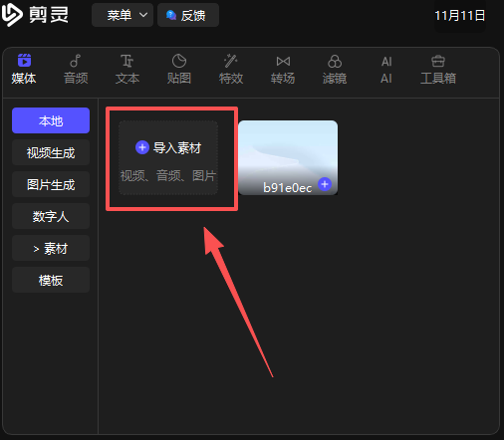Open the 转场 transitions tab
The height and width of the screenshot is (440, 504).
(283, 69)
